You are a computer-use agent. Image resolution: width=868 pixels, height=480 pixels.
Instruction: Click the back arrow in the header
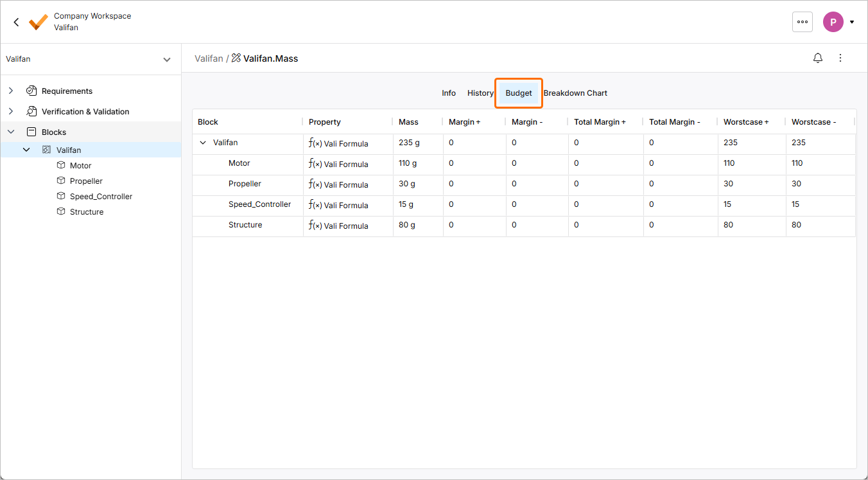coord(17,22)
